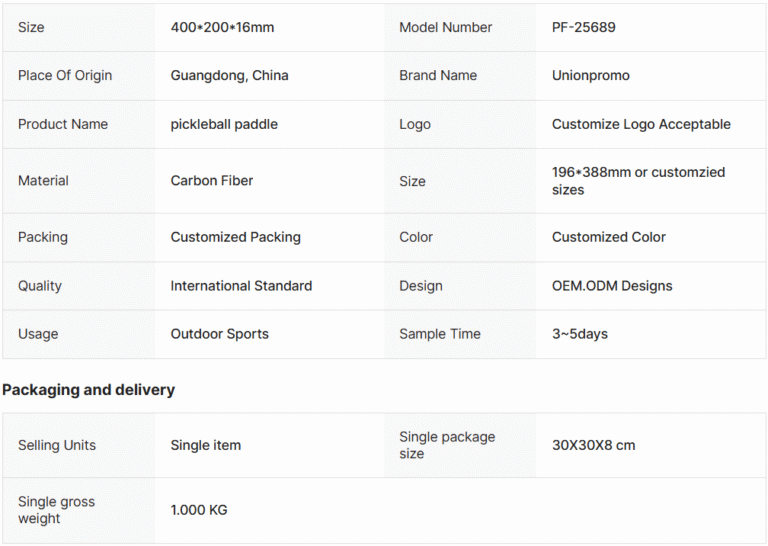Viewport: 768px width, 546px height.
Task: Click the OEM.ODM Designs value
Action: [x=612, y=286]
